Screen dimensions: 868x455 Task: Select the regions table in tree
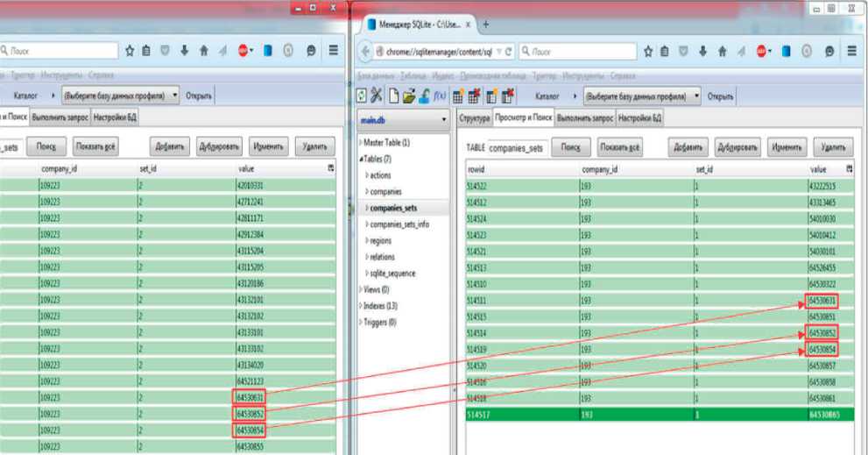pyautogui.click(x=381, y=240)
